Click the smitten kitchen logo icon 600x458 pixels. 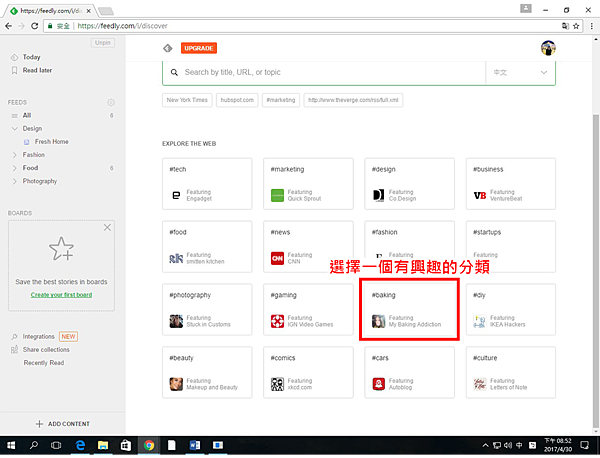coord(176,258)
